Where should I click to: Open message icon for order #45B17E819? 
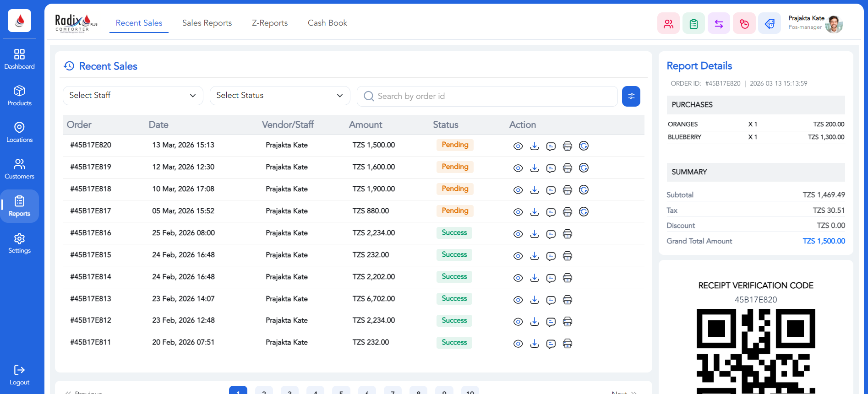pyautogui.click(x=551, y=168)
